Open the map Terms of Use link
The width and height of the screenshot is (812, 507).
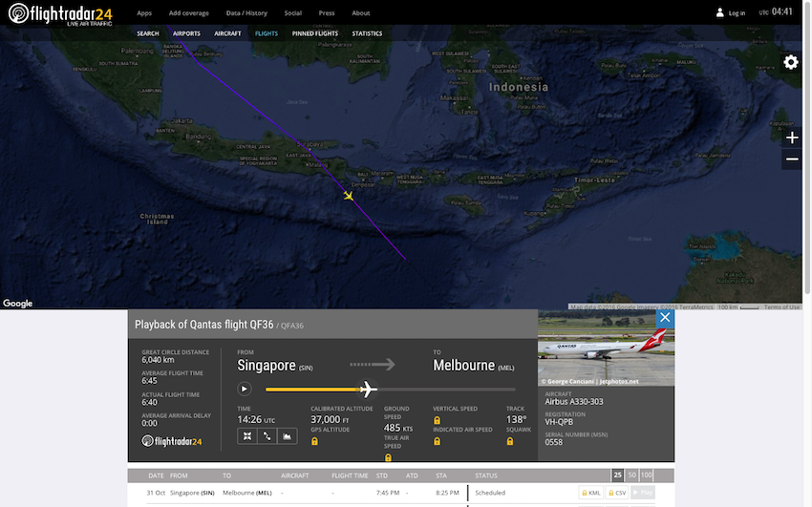pos(781,306)
